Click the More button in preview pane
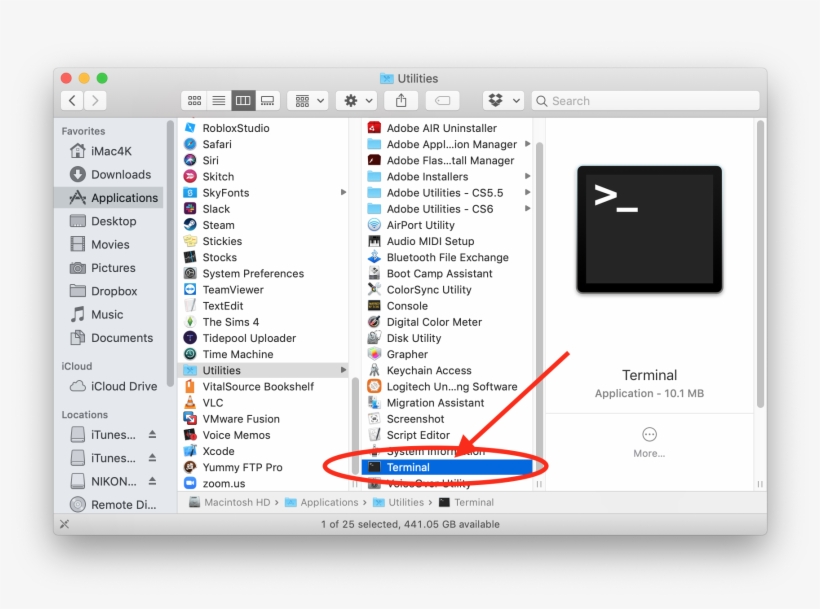The height and width of the screenshot is (609, 820). [x=649, y=442]
